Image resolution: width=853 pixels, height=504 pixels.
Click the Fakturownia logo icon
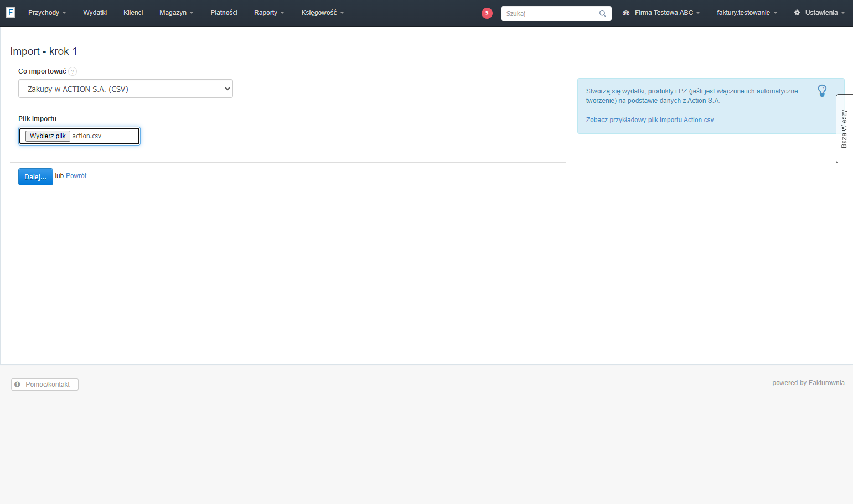11,12
